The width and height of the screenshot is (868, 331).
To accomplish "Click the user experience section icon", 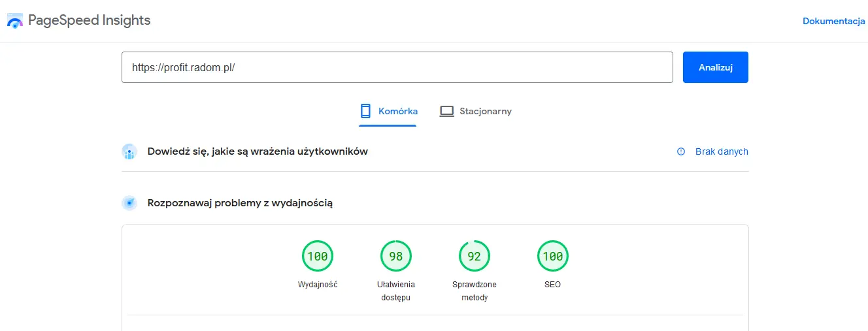I will click(129, 151).
